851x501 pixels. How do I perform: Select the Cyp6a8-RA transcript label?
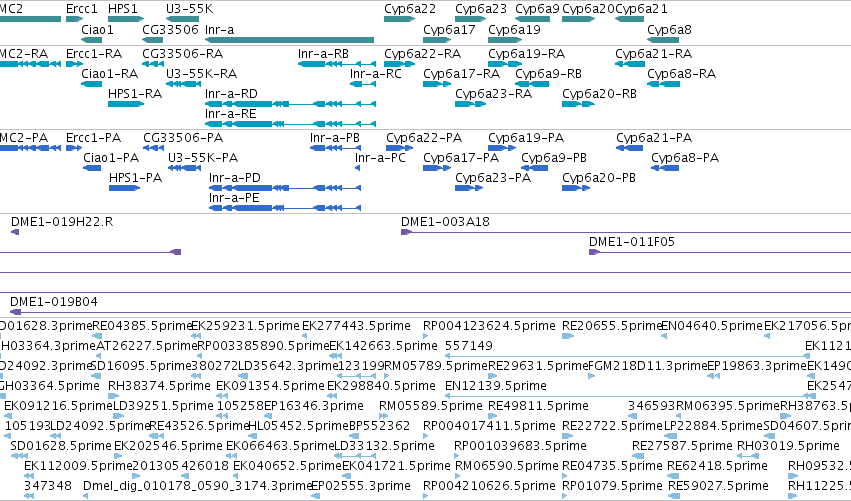(x=681, y=74)
